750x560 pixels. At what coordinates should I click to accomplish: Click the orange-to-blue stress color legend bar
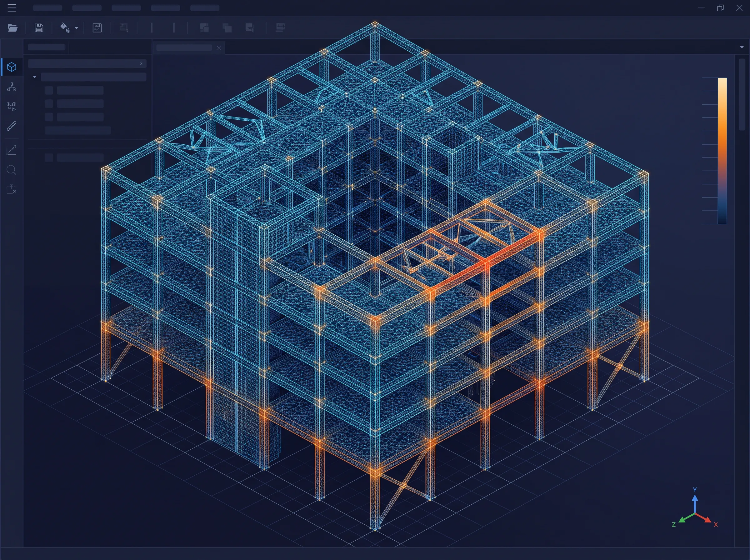722,151
